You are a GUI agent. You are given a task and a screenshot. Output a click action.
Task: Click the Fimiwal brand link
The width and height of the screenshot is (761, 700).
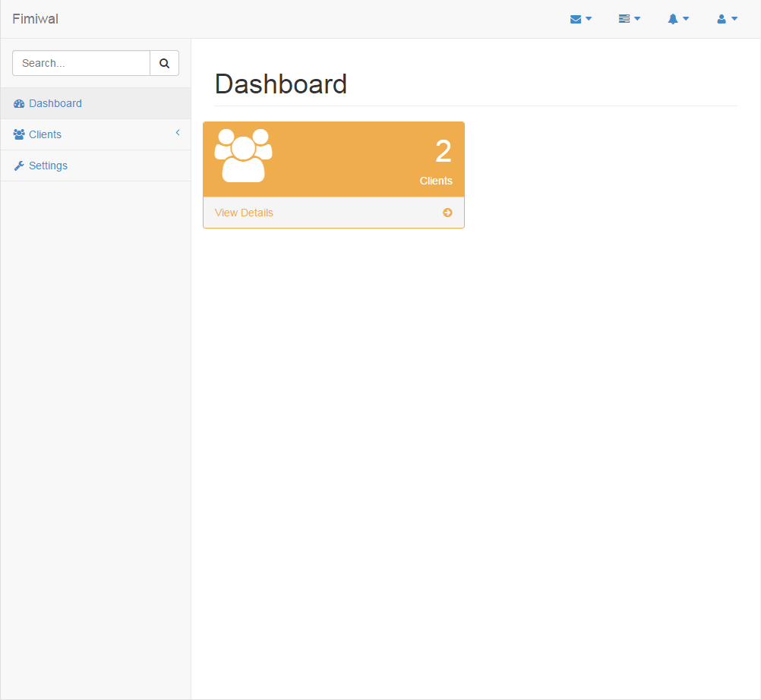(36, 19)
